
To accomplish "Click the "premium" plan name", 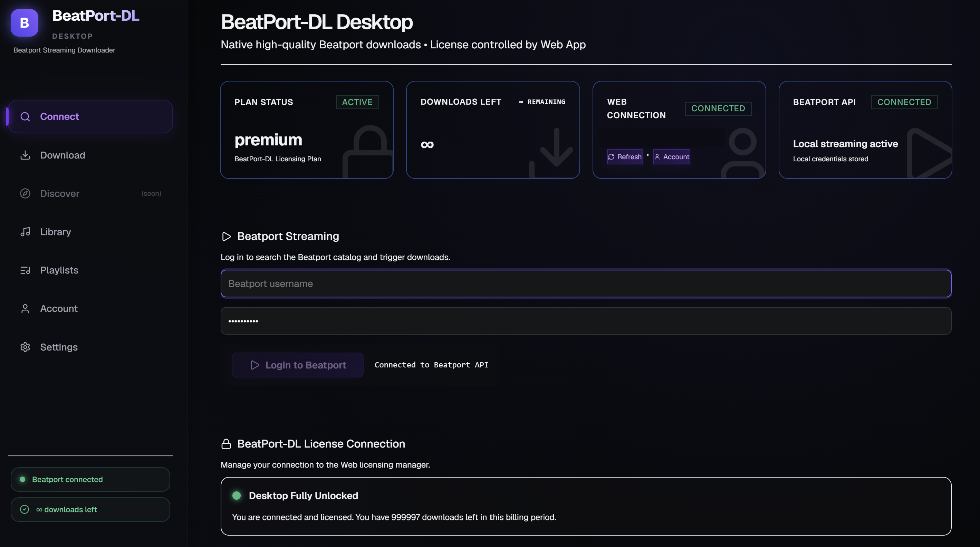I will (268, 140).
